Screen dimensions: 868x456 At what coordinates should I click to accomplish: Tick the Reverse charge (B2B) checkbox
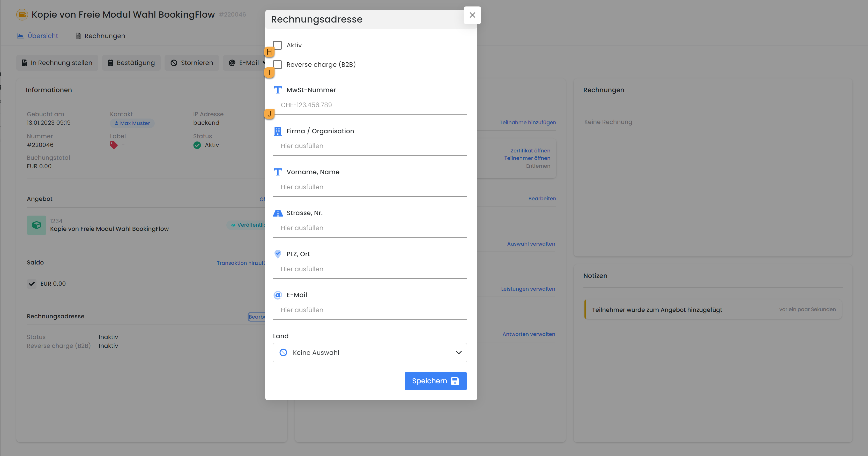[x=277, y=64]
